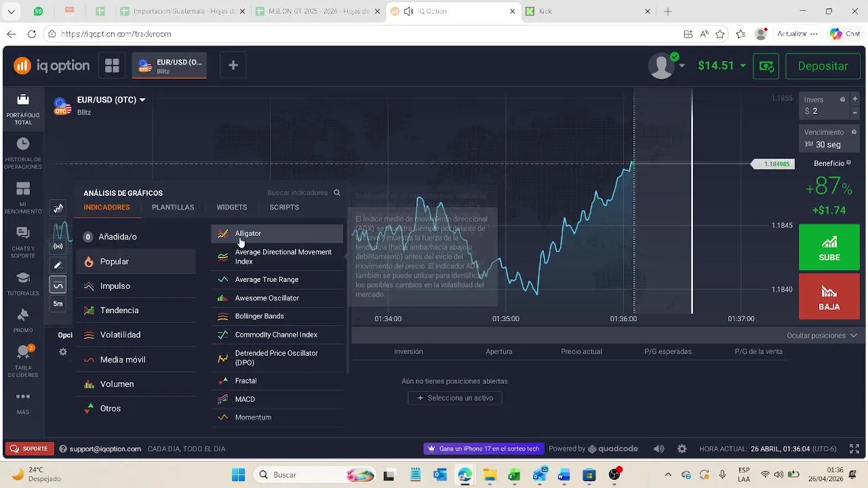Select the pencil drawing tool
Image resolution: width=868 pixels, height=488 pixels.
58,265
